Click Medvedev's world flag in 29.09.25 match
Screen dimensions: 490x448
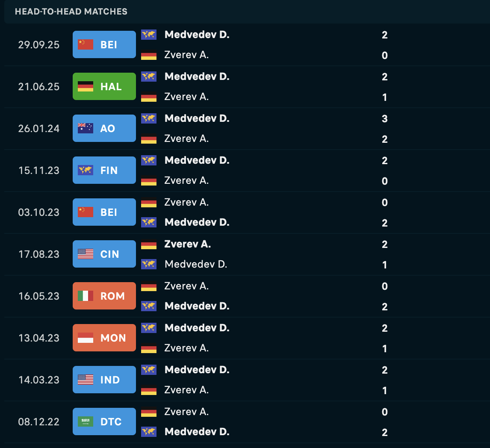[149, 34]
